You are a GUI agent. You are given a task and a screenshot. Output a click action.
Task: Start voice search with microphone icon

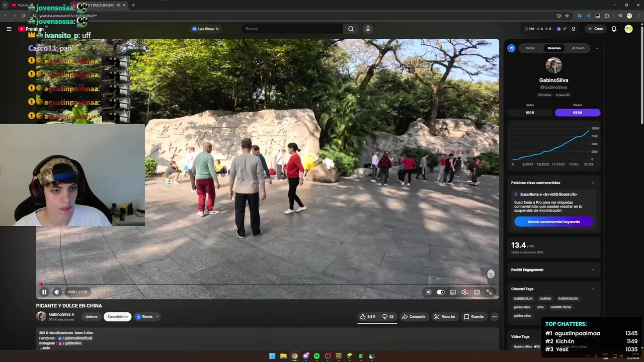click(368, 29)
